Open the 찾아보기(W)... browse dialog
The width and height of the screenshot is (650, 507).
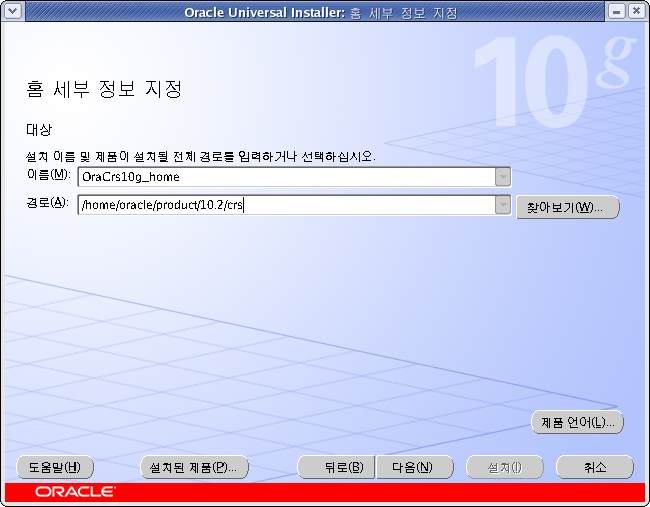[x=568, y=207]
